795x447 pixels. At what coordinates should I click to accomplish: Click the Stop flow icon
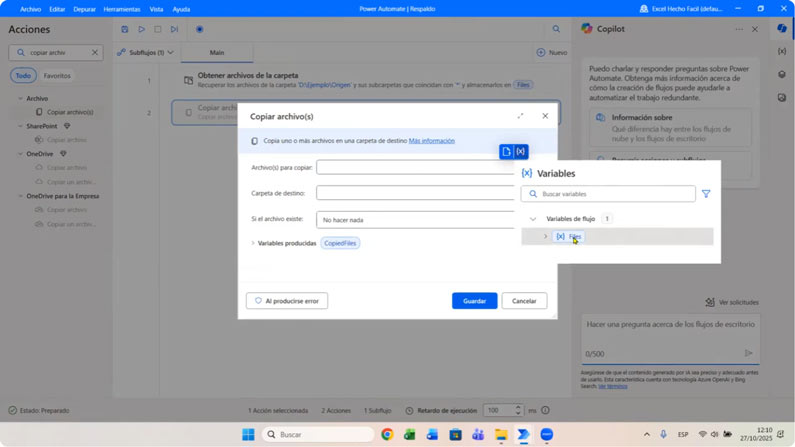point(158,29)
